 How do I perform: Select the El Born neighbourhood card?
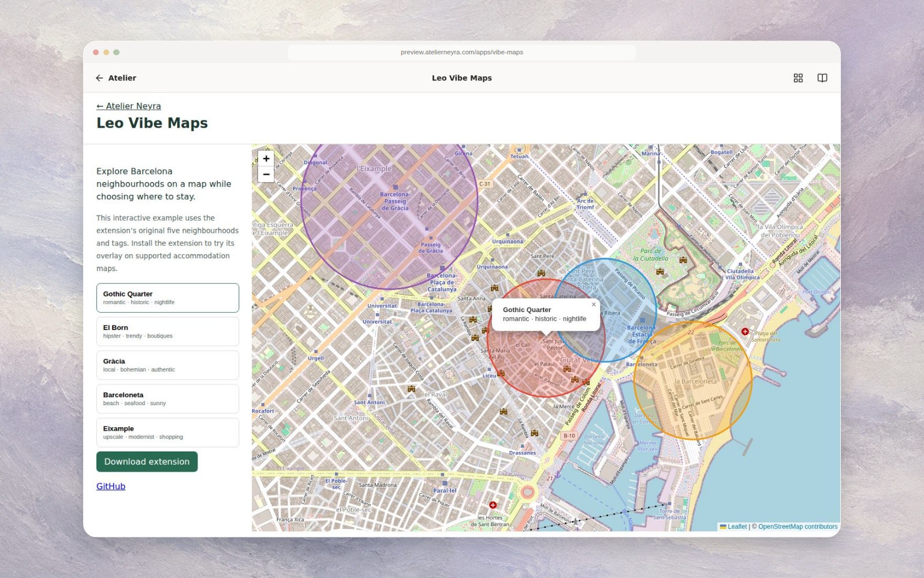pyautogui.click(x=167, y=331)
